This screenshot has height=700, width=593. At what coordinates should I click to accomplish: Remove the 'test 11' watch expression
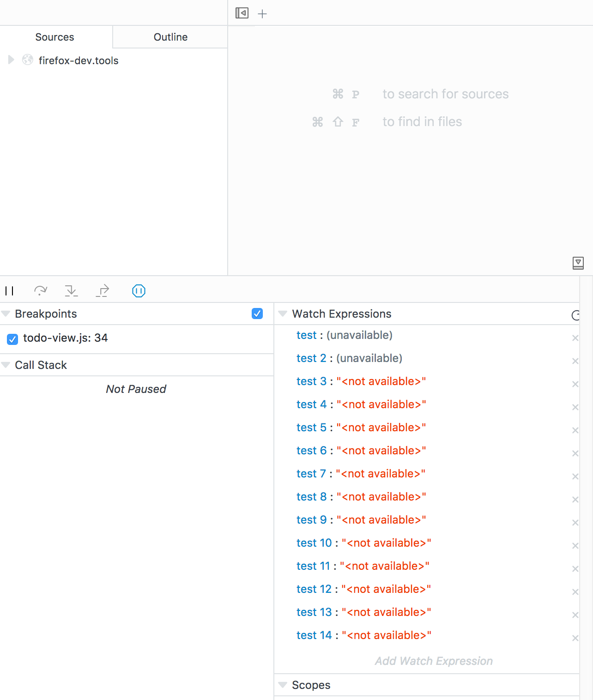pyautogui.click(x=575, y=569)
